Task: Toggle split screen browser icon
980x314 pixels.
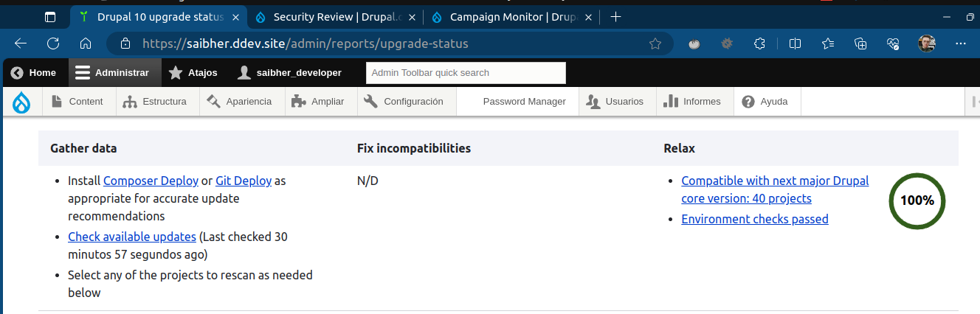Action: 795,43
